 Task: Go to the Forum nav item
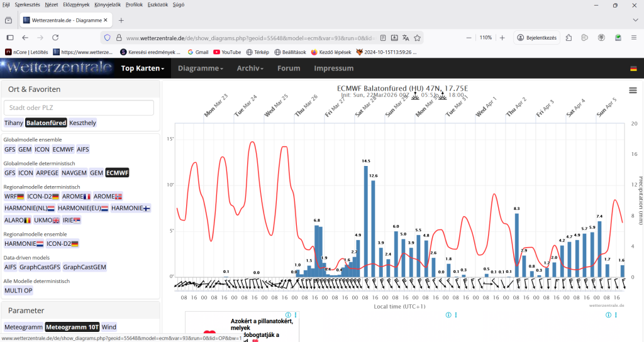[289, 69]
